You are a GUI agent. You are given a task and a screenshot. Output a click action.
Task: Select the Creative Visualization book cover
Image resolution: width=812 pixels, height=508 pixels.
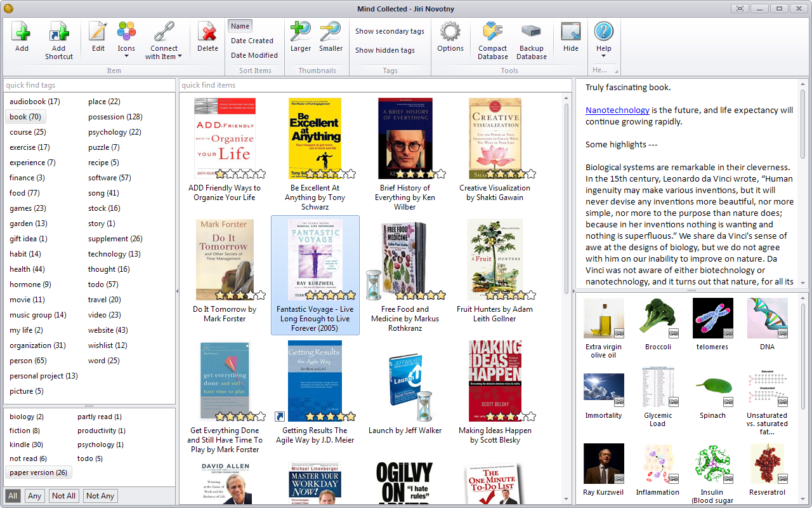point(495,138)
